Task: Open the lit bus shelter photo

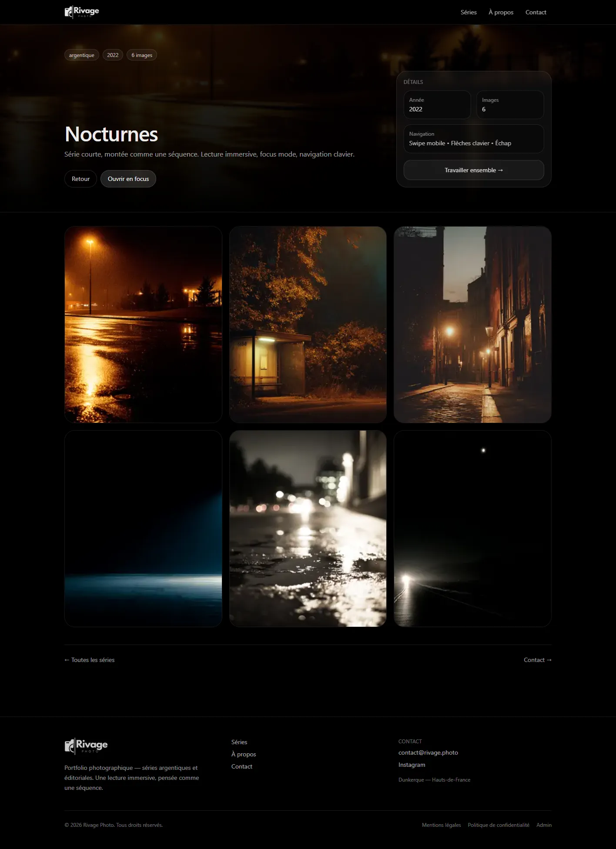Action: (308, 324)
